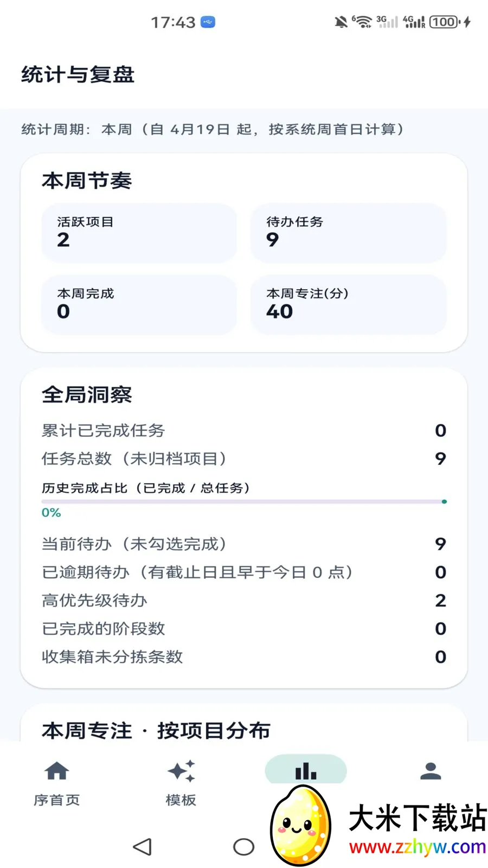Select the 收集箱未分拣条数 row
This screenshot has width=488, height=868.
244,657
